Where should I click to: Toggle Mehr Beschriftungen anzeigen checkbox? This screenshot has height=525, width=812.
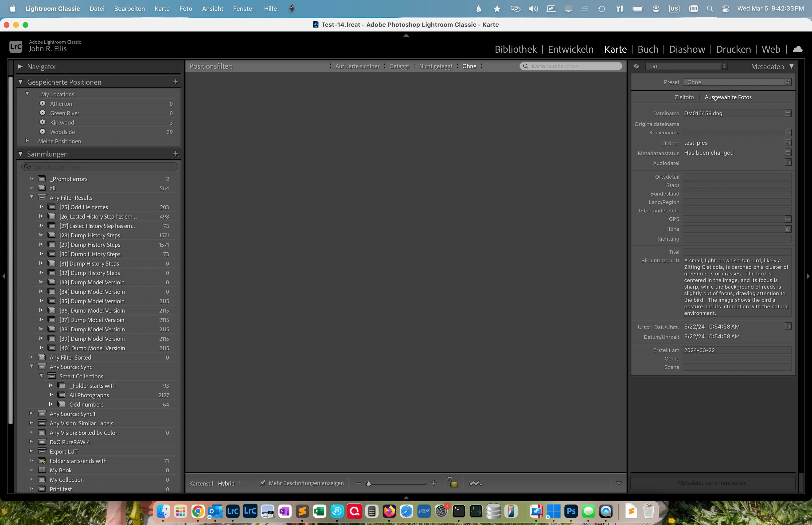pos(262,483)
